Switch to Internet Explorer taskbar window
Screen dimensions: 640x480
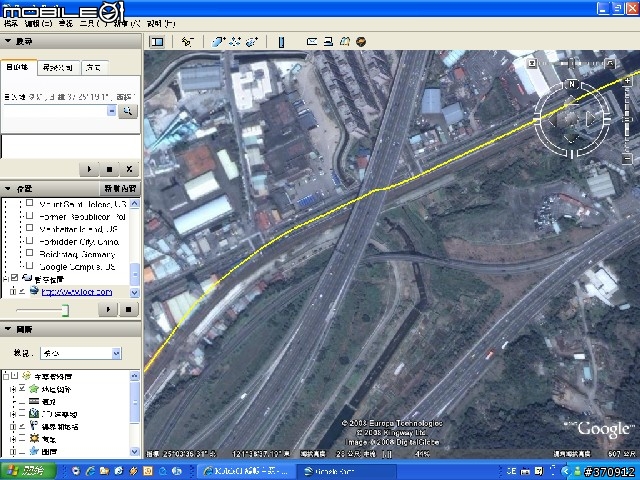tap(247, 471)
